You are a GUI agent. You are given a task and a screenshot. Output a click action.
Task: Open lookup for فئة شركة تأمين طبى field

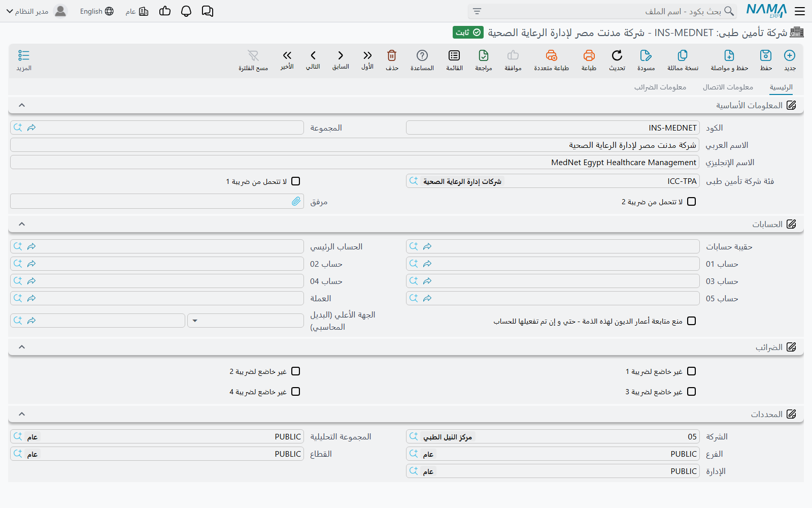(x=414, y=181)
